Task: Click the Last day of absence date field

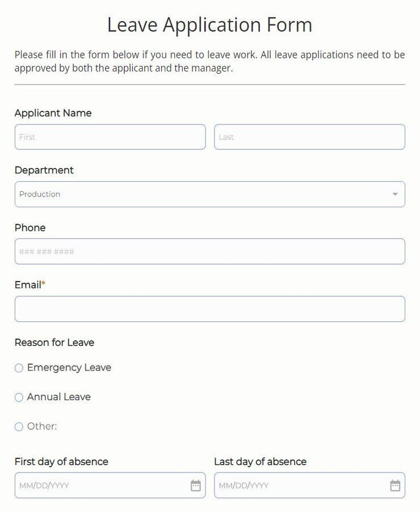Action: (x=301, y=485)
